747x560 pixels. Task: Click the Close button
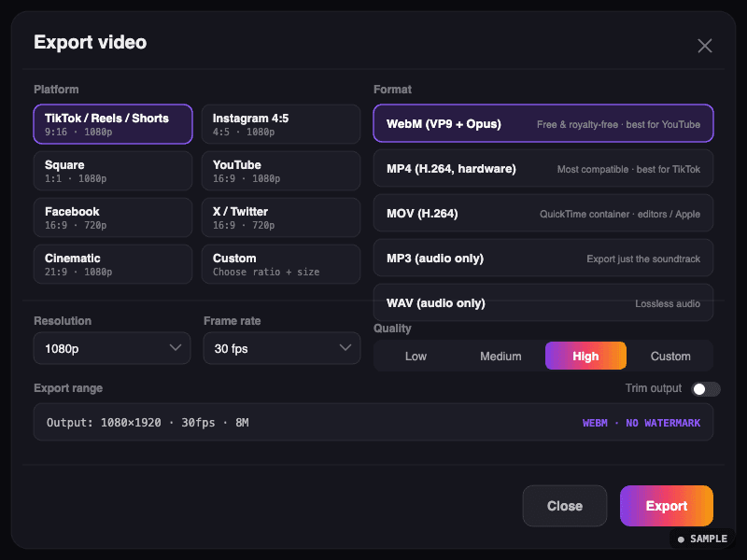565,506
